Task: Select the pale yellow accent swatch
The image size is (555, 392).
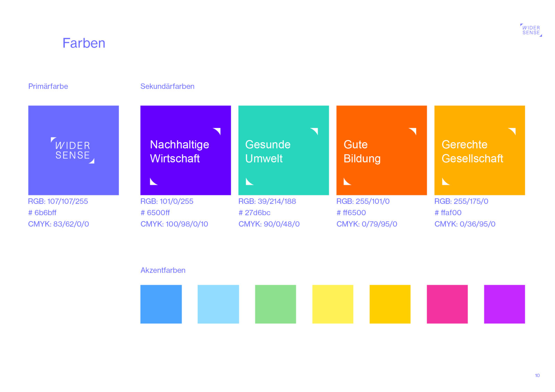Action: [x=333, y=304]
